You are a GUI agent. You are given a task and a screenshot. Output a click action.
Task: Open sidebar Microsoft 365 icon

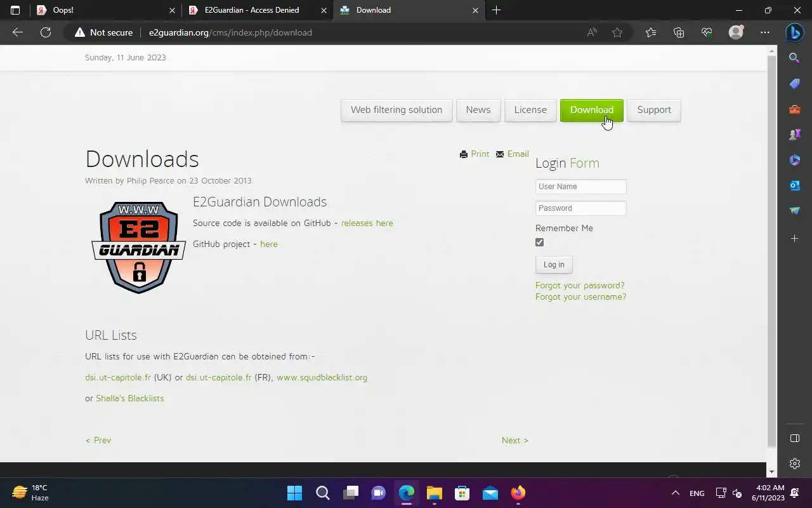click(794, 160)
